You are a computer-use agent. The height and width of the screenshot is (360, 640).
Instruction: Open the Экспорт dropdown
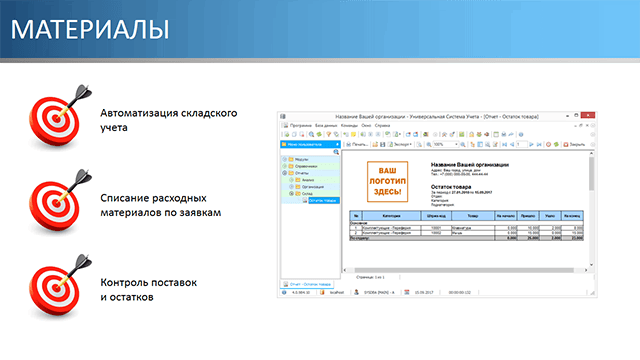click(x=400, y=144)
